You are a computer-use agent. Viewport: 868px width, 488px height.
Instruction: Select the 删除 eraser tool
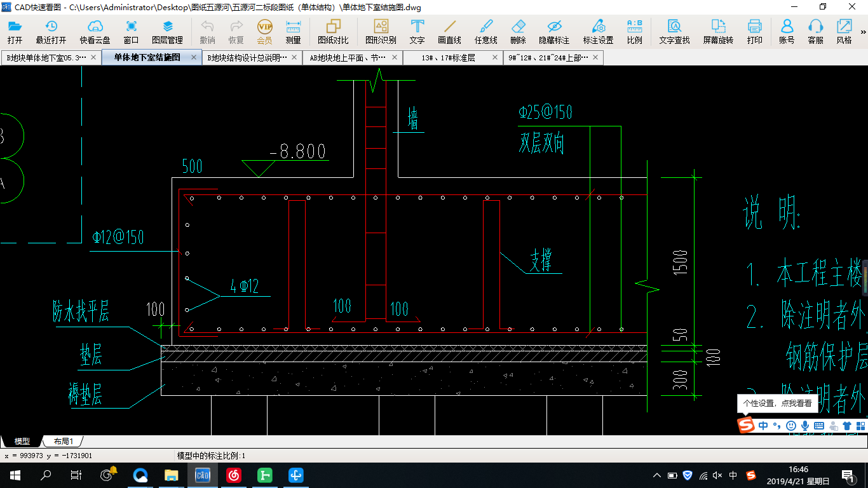519,32
